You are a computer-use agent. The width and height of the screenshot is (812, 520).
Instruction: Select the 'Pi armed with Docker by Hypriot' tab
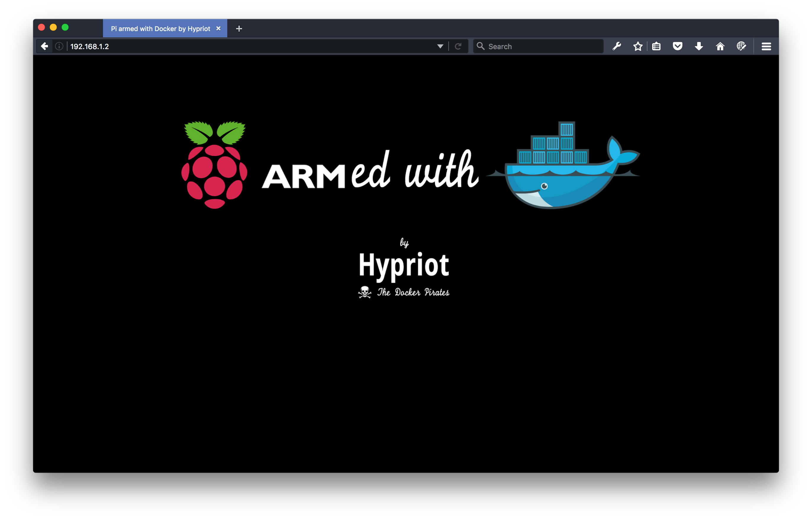click(x=160, y=29)
